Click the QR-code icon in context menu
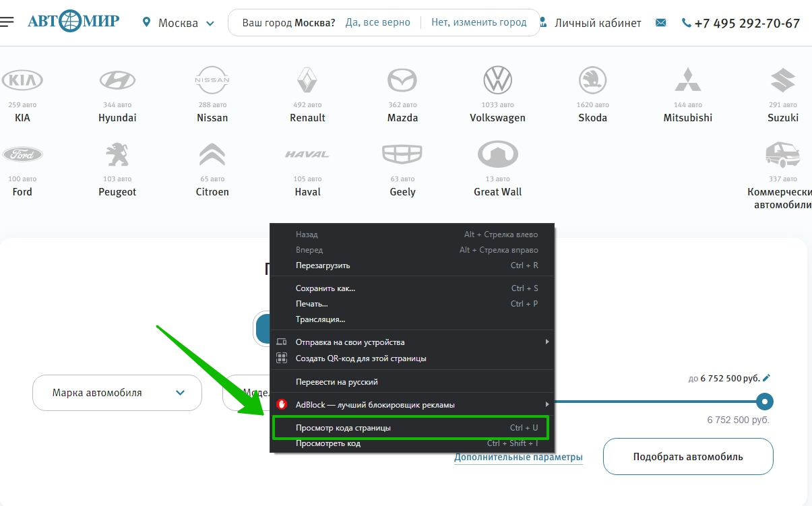The image size is (812, 506). [282, 358]
